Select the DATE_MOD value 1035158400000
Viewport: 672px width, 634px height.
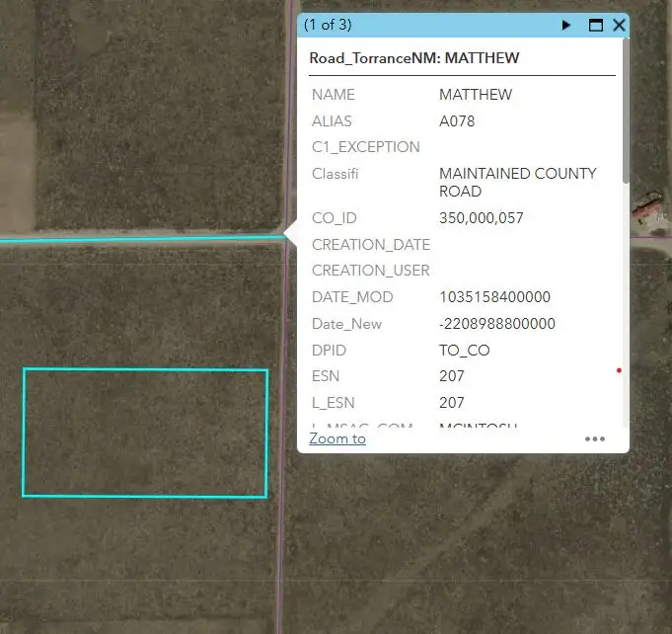click(x=494, y=297)
